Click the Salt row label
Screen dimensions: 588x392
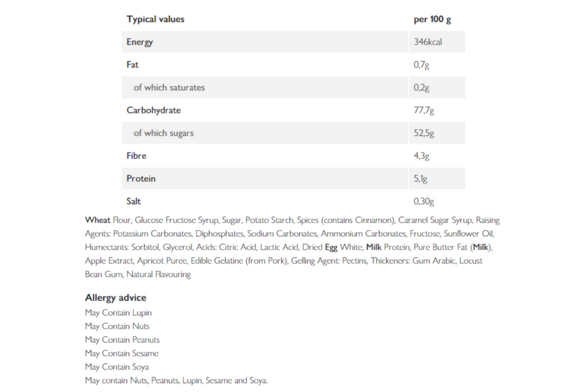point(134,201)
